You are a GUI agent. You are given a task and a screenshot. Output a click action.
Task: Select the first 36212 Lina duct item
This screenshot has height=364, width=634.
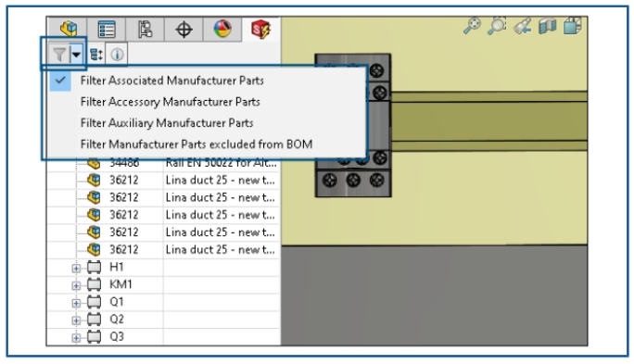[164, 180]
